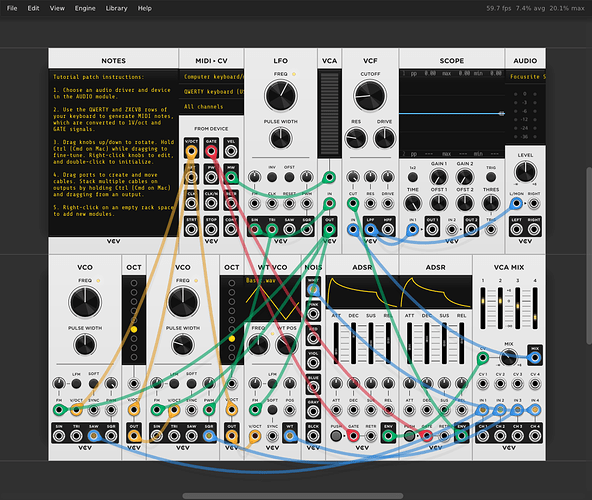Click inside the NOTES tutorial text area
Viewport: 592px width, 500px height.
point(113,153)
